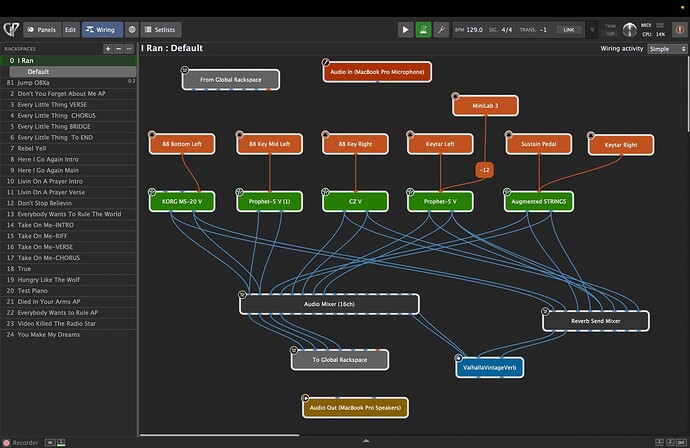Select the ValhallaVintageVerb plugin block
The image size is (690, 448).
click(489, 367)
